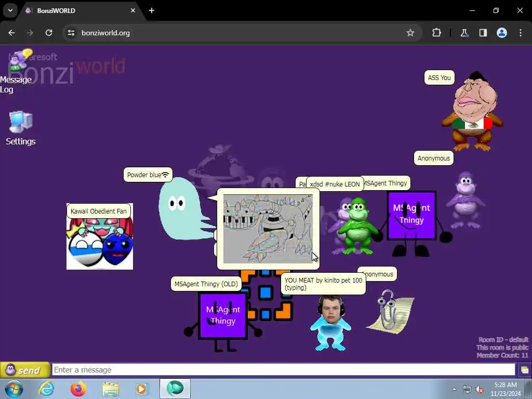The image size is (532, 399).
Task: Click the Anonymous label above purple Bonzi
Action: pos(433,158)
